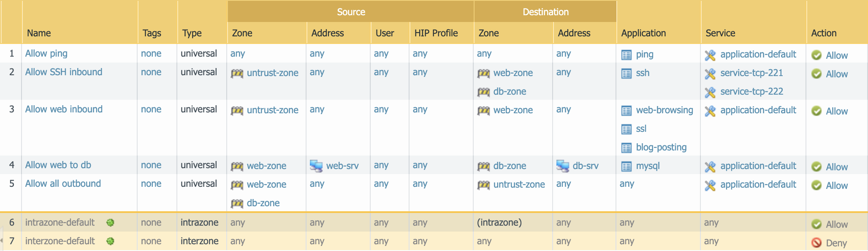The width and height of the screenshot is (868, 251).
Task: Click the ping application icon in row 1
Action: point(627,55)
